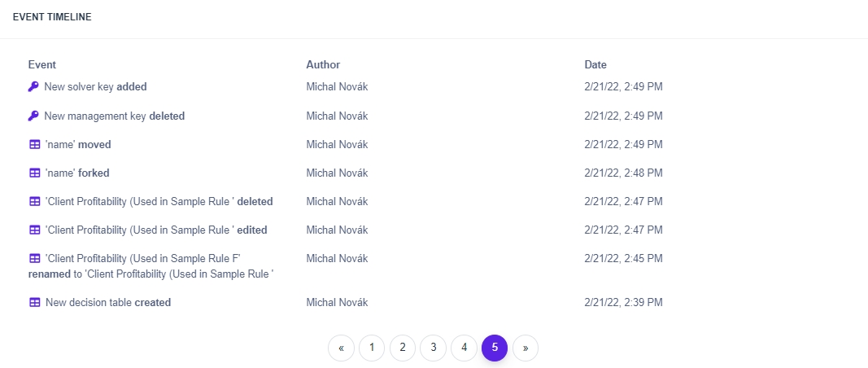Viewport: 868px width, 368px height.
Task: Navigate to page 4 of timeline
Action: coord(464,348)
